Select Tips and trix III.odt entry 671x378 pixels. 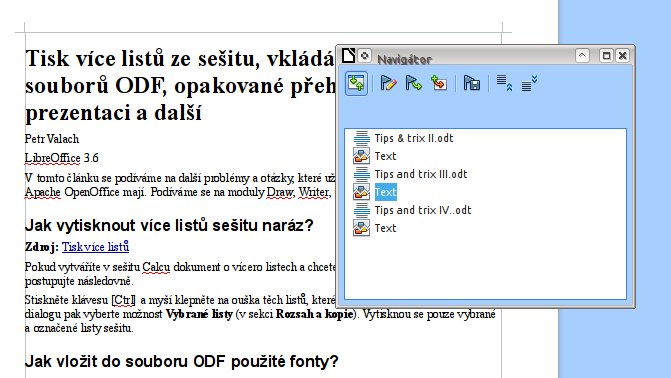point(421,174)
